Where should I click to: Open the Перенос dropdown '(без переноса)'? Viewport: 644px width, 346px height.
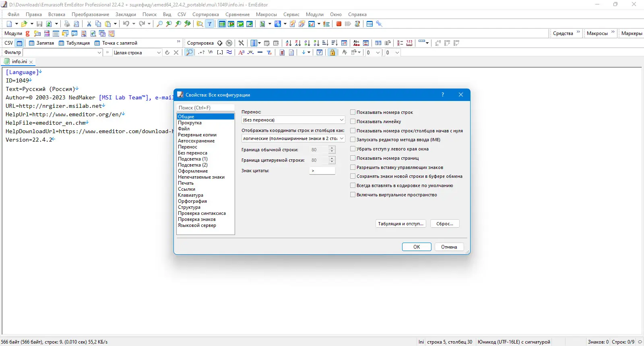(x=293, y=120)
